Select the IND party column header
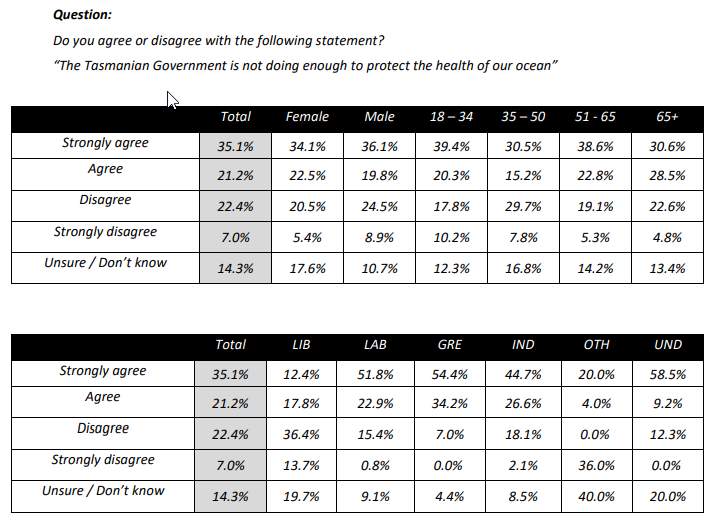The width and height of the screenshot is (710, 525). click(x=523, y=345)
